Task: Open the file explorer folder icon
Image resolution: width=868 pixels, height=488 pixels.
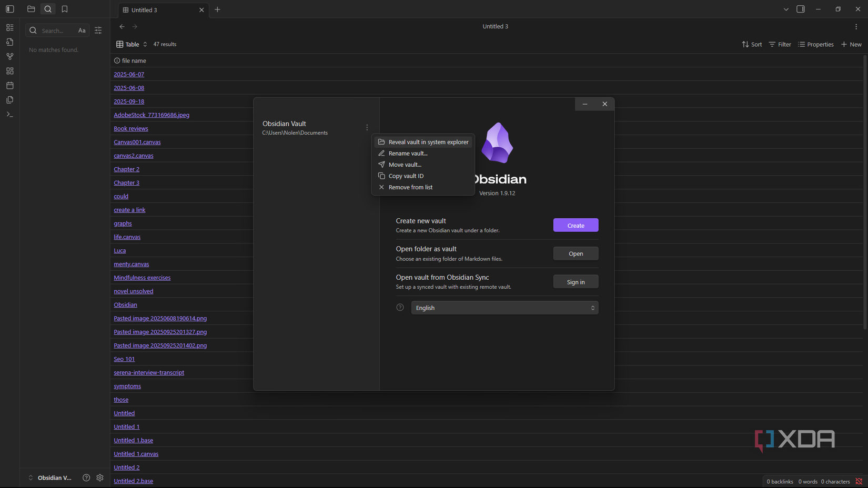Action: click(31, 9)
